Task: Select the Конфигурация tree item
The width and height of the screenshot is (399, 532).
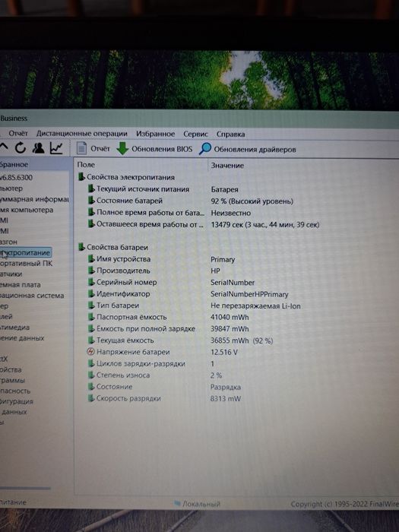Action: [x=17, y=401]
